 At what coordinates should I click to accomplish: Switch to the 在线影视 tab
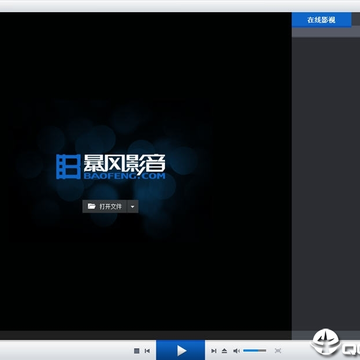321,20
